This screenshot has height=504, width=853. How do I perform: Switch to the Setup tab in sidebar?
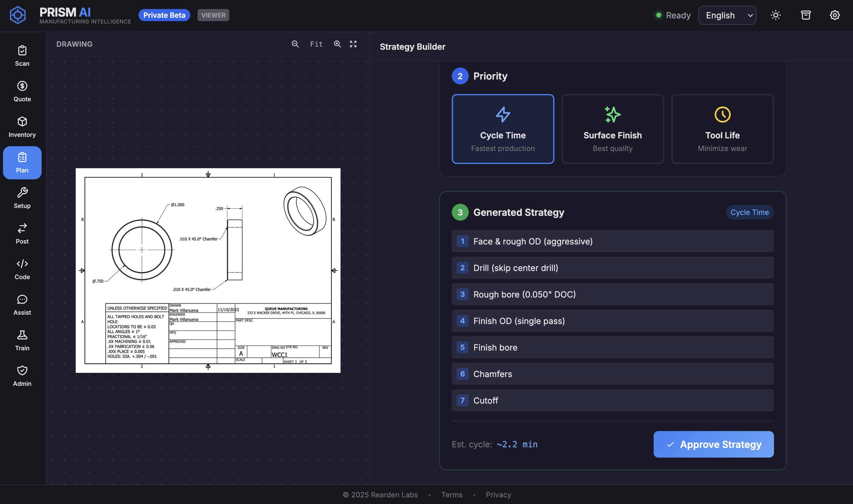(22, 198)
